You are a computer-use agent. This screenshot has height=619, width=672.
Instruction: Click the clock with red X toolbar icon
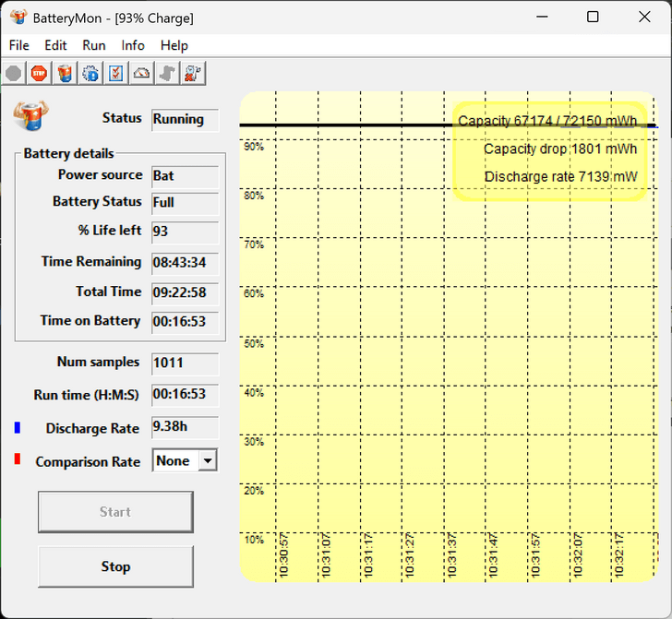(x=193, y=74)
